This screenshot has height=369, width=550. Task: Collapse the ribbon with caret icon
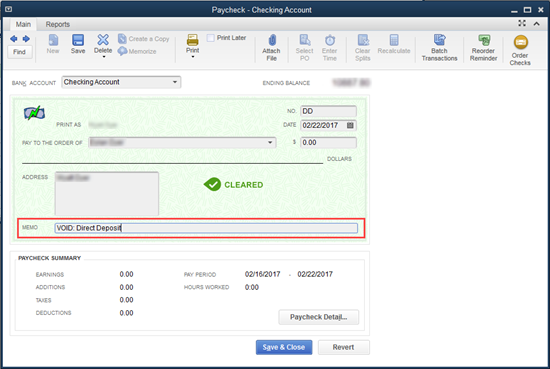pos(537,24)
